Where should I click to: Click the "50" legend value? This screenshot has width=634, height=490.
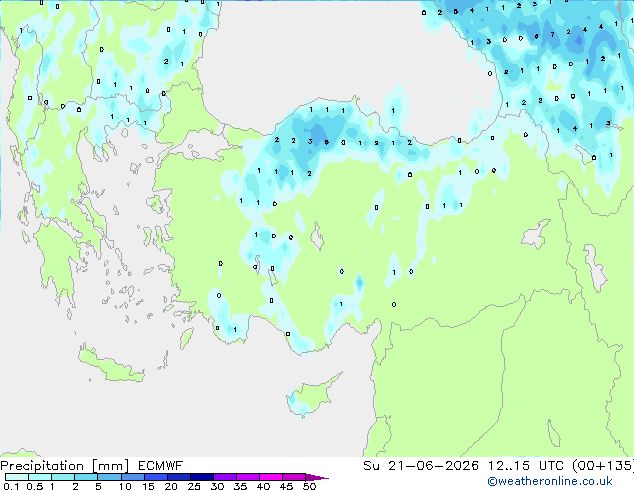tap(309, 486)
